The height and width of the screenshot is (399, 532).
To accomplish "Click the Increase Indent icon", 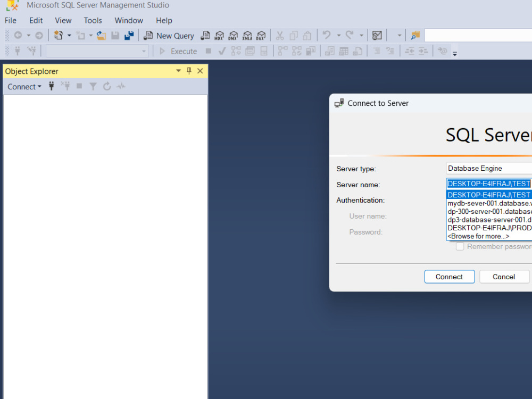I will tap(423, 51).
